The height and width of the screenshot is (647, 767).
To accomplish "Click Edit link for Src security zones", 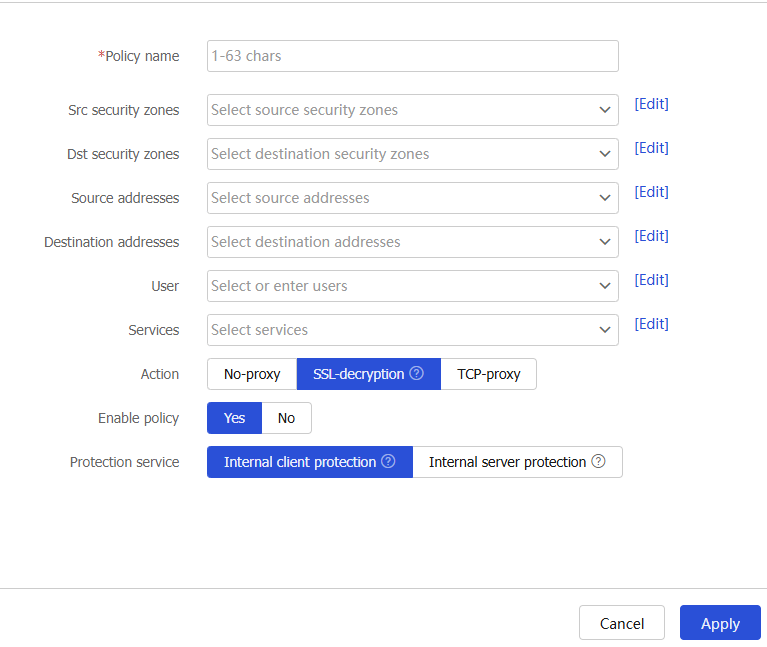I will coord(651,104).
